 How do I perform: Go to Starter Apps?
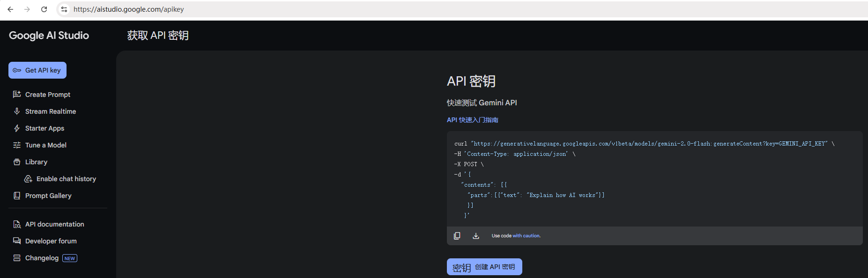point(45,128)
